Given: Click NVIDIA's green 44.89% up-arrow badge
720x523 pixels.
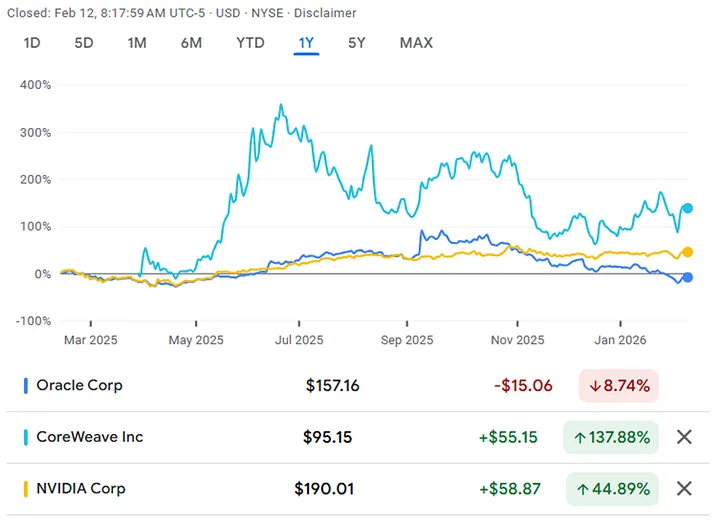Looking at the screenshot, I should (611, 489).
